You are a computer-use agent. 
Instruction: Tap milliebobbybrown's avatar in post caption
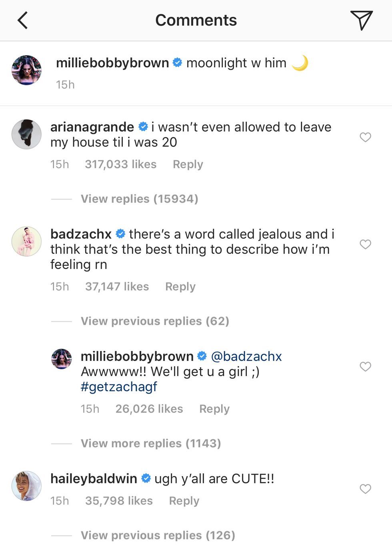[x=26, y=70]
